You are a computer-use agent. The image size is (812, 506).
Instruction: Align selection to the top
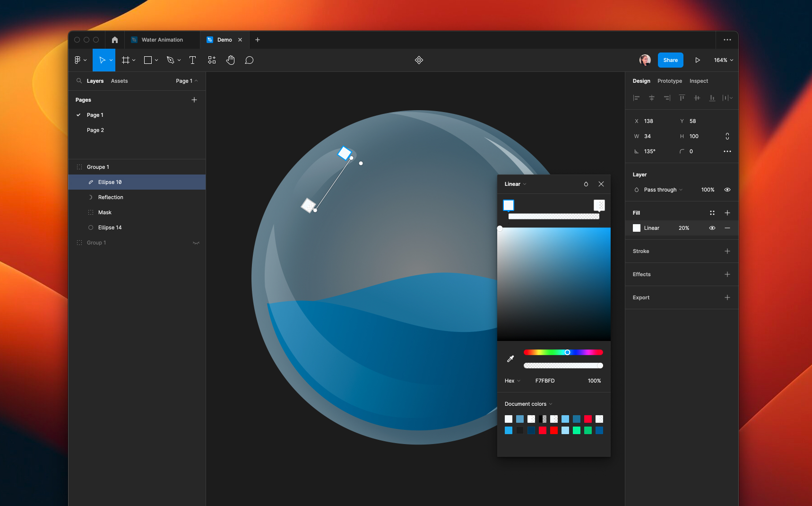(x=682, y=98)
